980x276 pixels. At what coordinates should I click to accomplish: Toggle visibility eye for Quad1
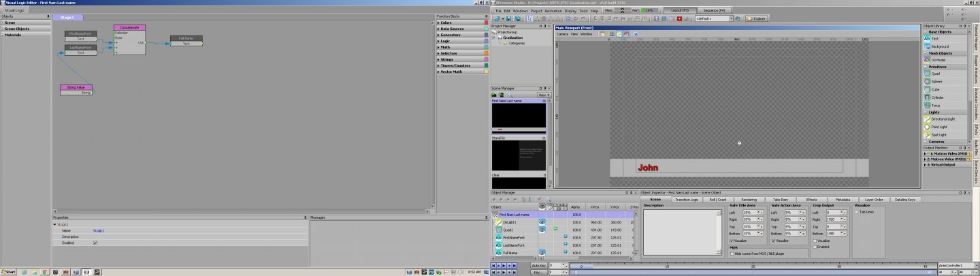coord(542,230)
